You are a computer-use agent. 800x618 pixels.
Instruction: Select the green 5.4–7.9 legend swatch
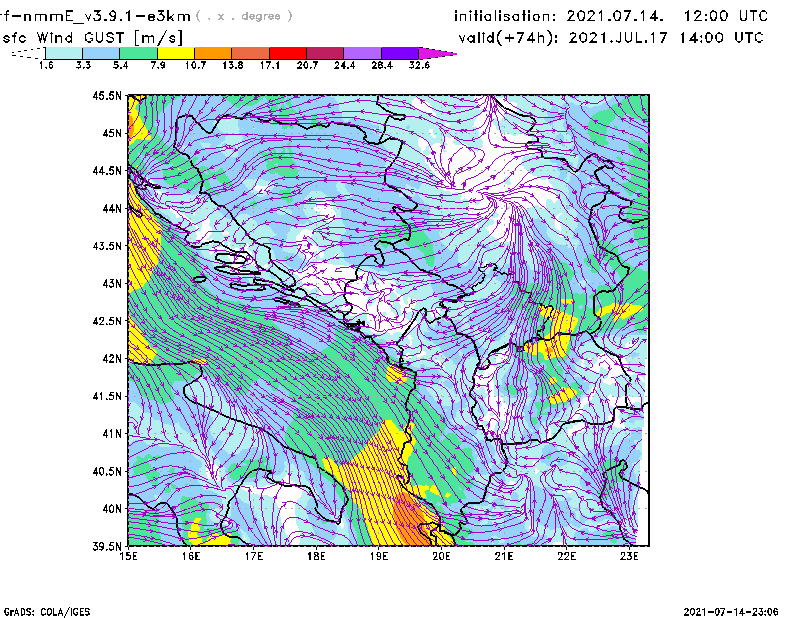click(138, 53)
